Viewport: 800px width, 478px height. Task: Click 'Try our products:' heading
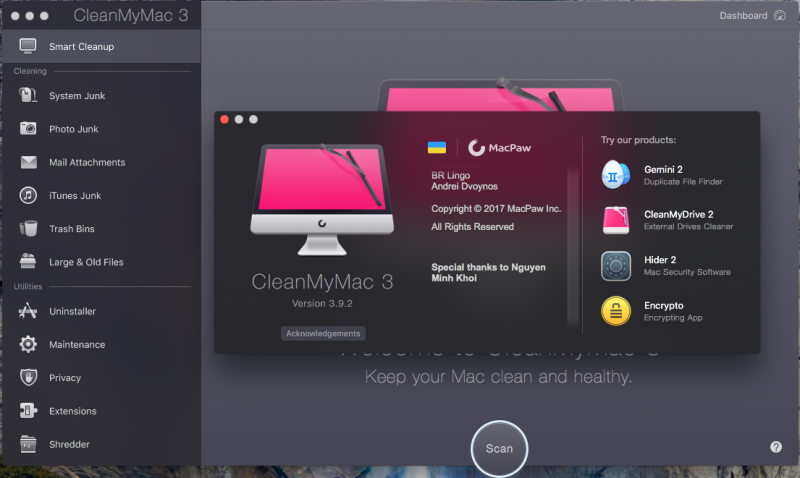point(638,140)
